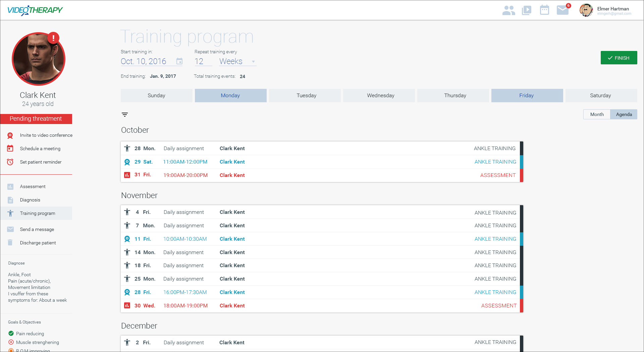Image resolution: width=644 pixels, height=352 pixels.
Task: Click the filter icon above October list
Action: [x=125, y=115]
